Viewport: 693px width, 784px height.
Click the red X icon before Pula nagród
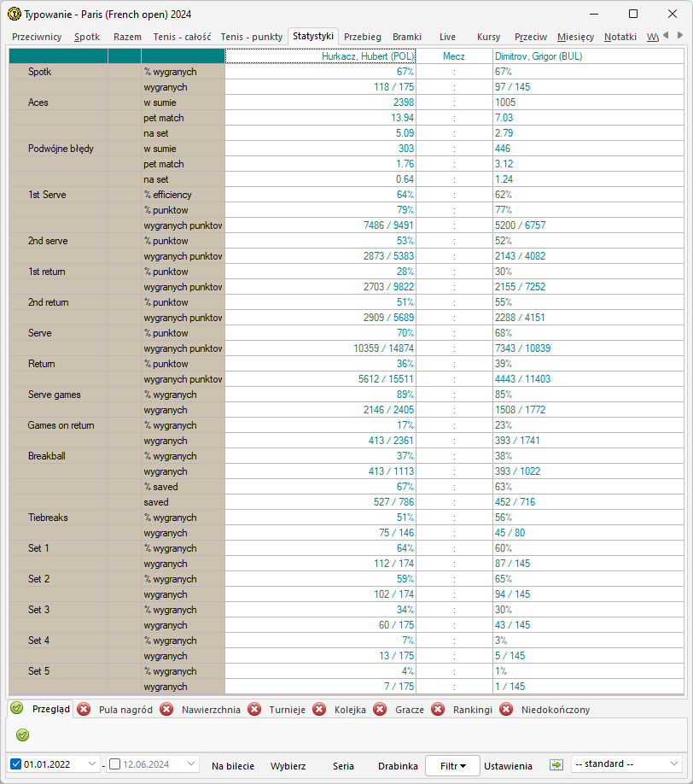84,710
